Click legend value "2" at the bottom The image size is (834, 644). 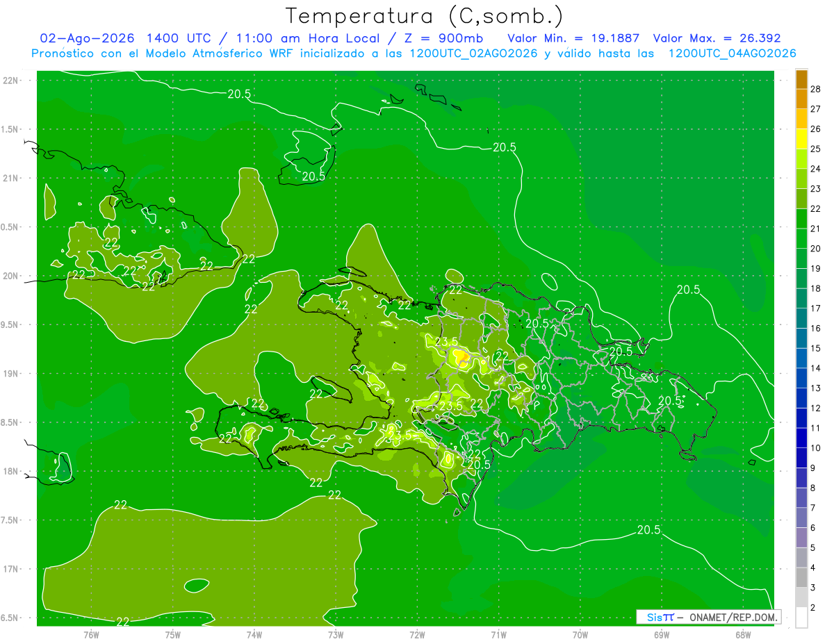[x=813, y=608]
